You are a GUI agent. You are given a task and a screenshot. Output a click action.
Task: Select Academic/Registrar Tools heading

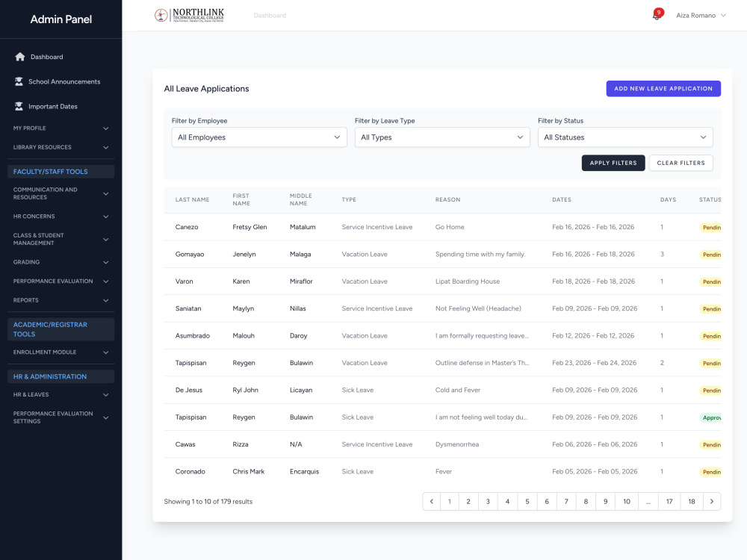[x=61, y=329]
